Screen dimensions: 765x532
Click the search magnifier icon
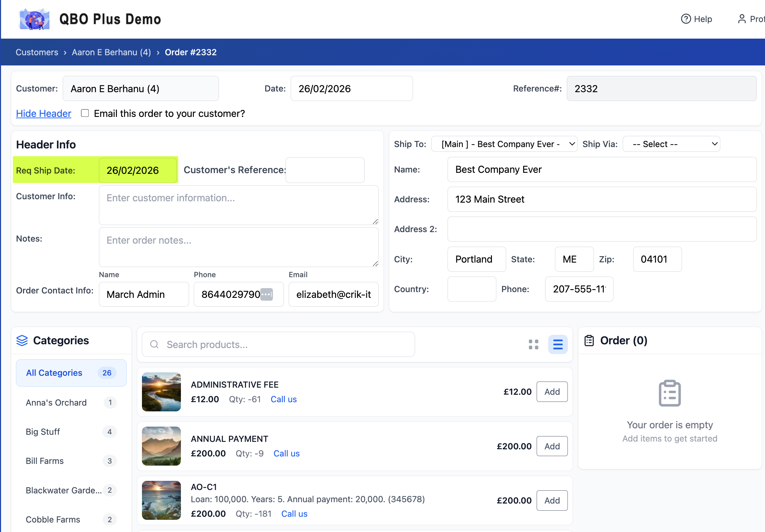pos(154,344)
